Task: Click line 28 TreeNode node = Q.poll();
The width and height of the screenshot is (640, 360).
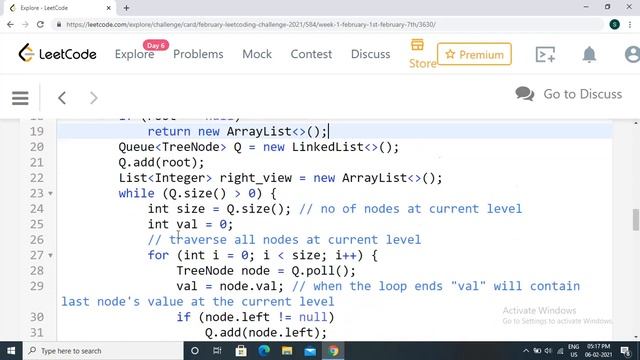Action: 266,271
